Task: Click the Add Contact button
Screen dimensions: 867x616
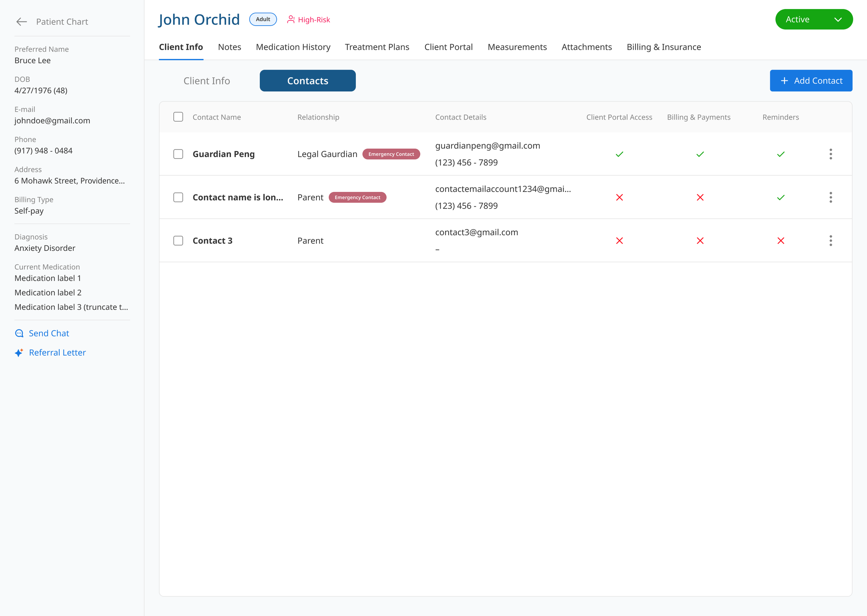Action: click(x=811, y=80)
